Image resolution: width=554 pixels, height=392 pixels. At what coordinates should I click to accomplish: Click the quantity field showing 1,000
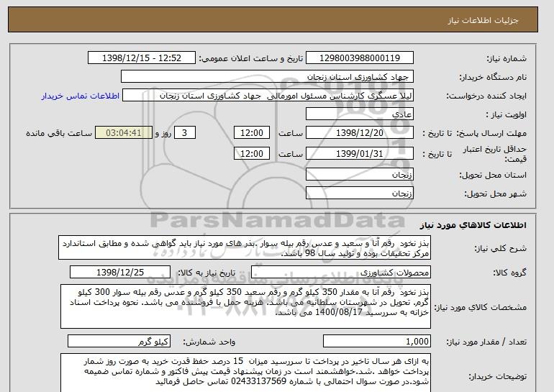point(377,341)
